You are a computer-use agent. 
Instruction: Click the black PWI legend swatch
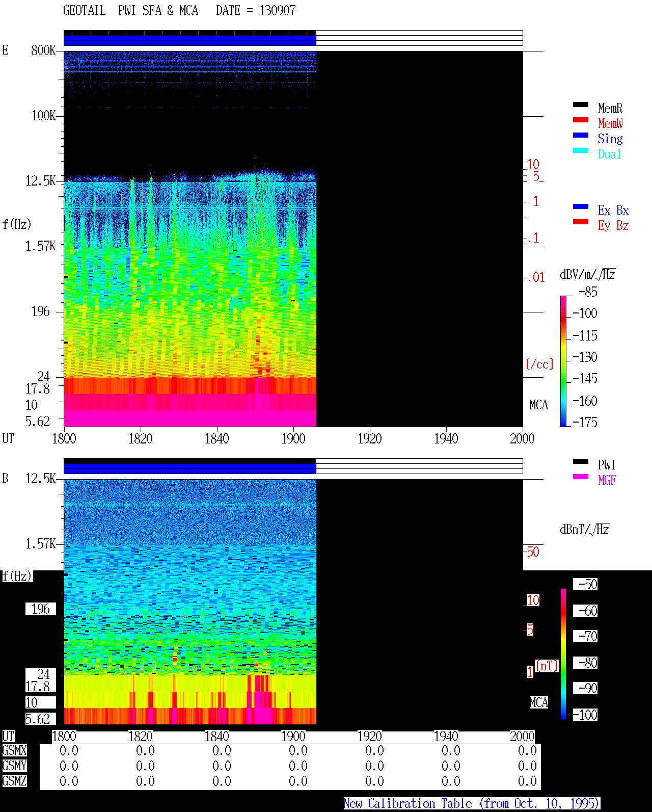point(581,461)
